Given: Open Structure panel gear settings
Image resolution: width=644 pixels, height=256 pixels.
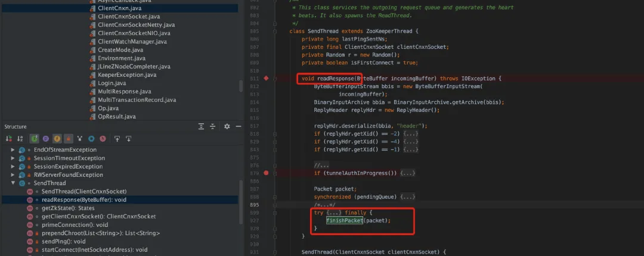Looking at the screenshot, I should point(227,126).
